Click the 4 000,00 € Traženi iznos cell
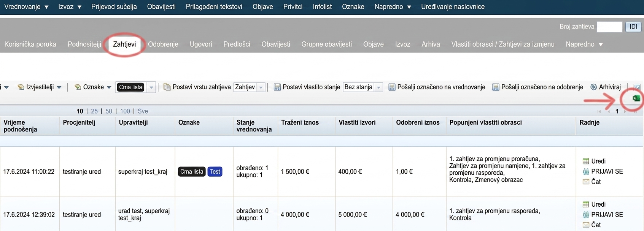The height and width of the screenshot is (231, 644). 295,215
